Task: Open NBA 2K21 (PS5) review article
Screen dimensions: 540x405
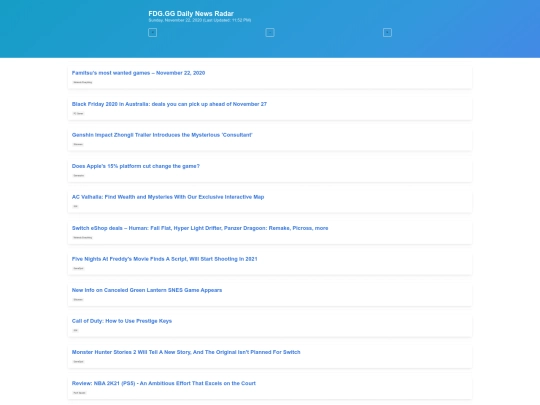Action: coord(164,383)
